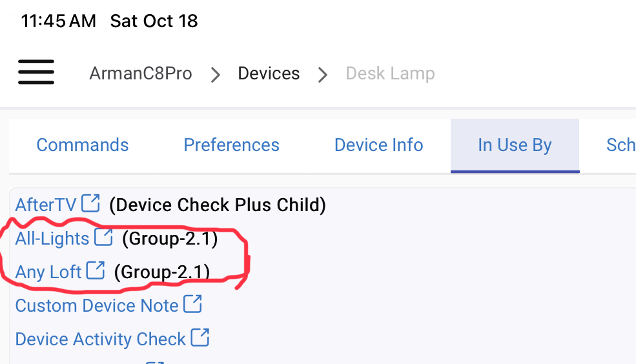The height and width of the screenshot is (364, 636).
Task: Open the Preferences tab
Action: (231, 145)
